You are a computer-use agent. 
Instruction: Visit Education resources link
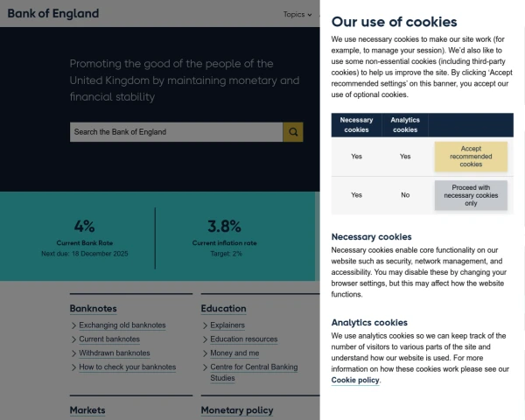244,339
